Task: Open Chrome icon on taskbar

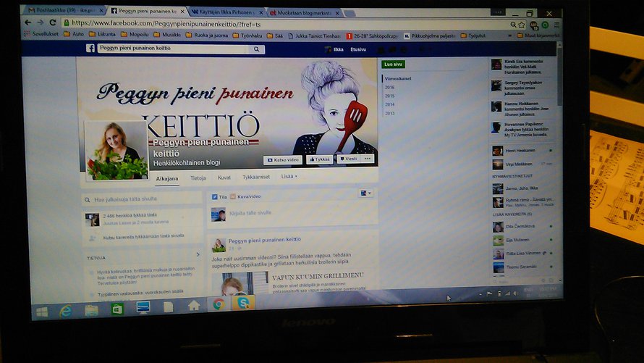Action: 218,304
